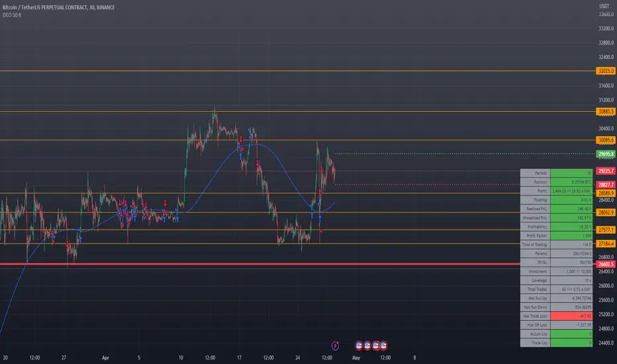
Task: Click the red 26602.5 price label
Action: pos(606,264)
